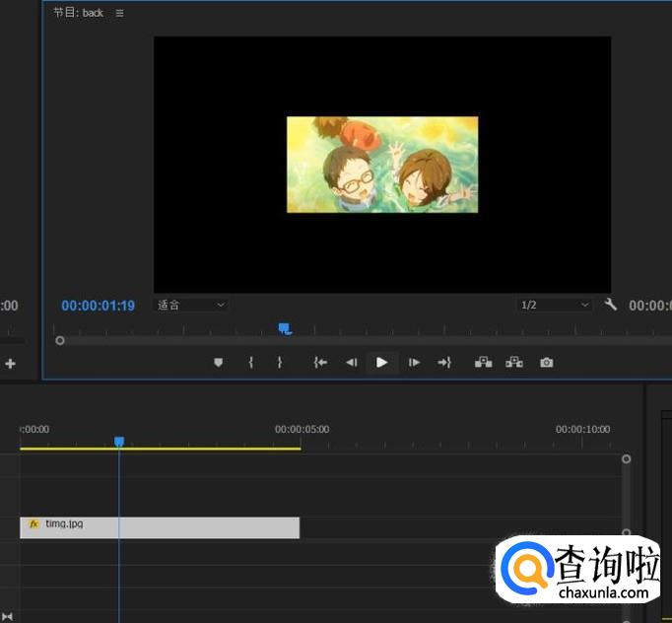The width and height of the screenshot is (672, 623).
Task: Open the Program panel menu beside 节目: back
Action: [x=120, y=14]
